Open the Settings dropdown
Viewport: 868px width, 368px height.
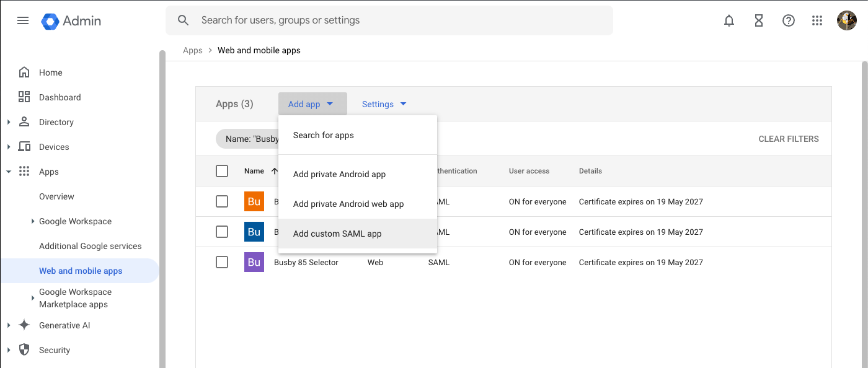(x=384, y=104)
